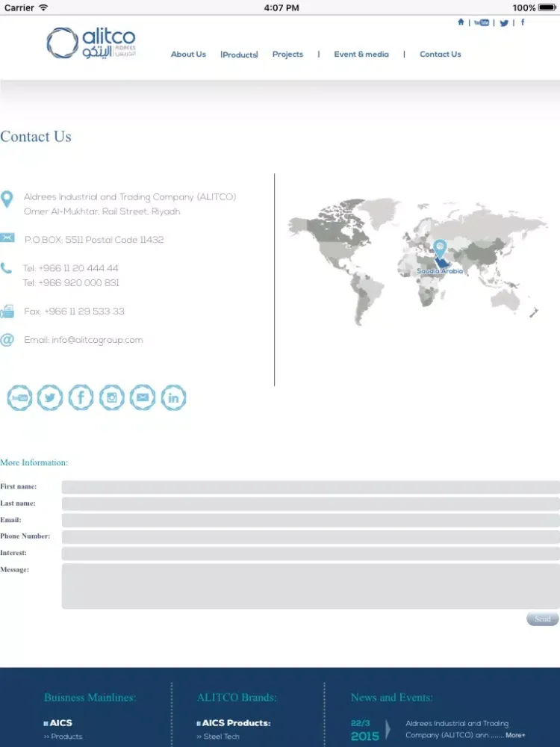The height and width of the screenshot is (747, 560).
Task: Open the Facebook icon in top bar
Action: pos(523,22)
